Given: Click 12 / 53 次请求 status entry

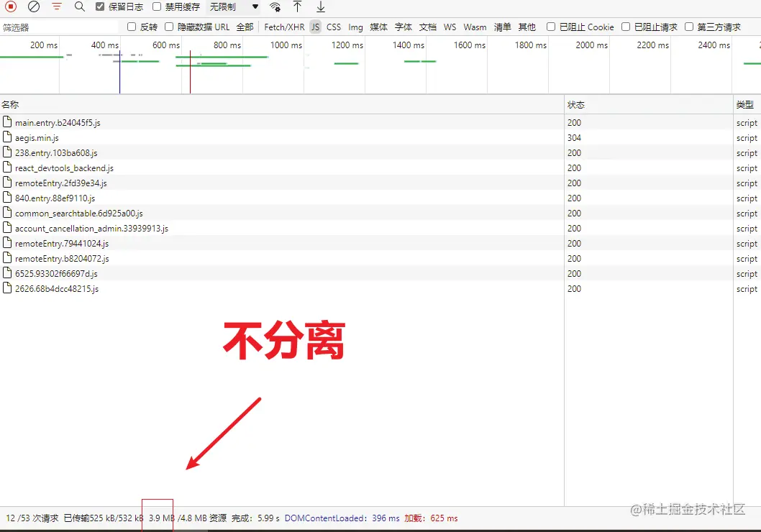Looking at the screenshot, I should tap(32, 518).
